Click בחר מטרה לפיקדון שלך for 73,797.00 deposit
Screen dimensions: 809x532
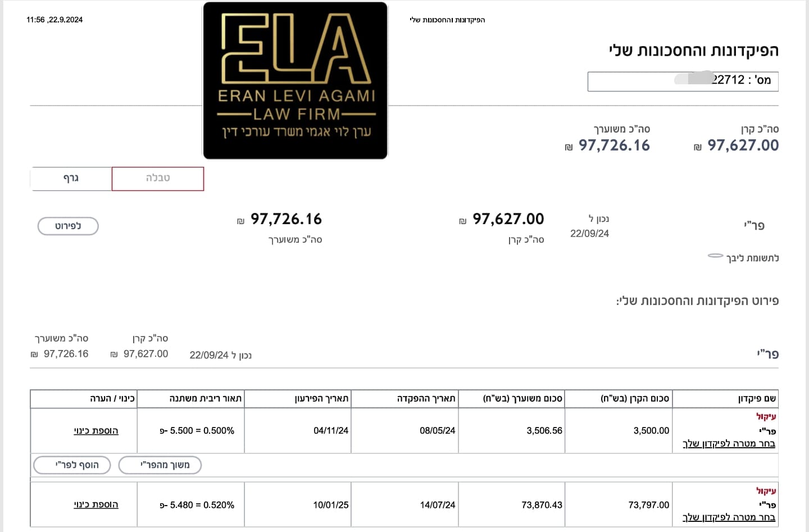(x=729, y=517)
